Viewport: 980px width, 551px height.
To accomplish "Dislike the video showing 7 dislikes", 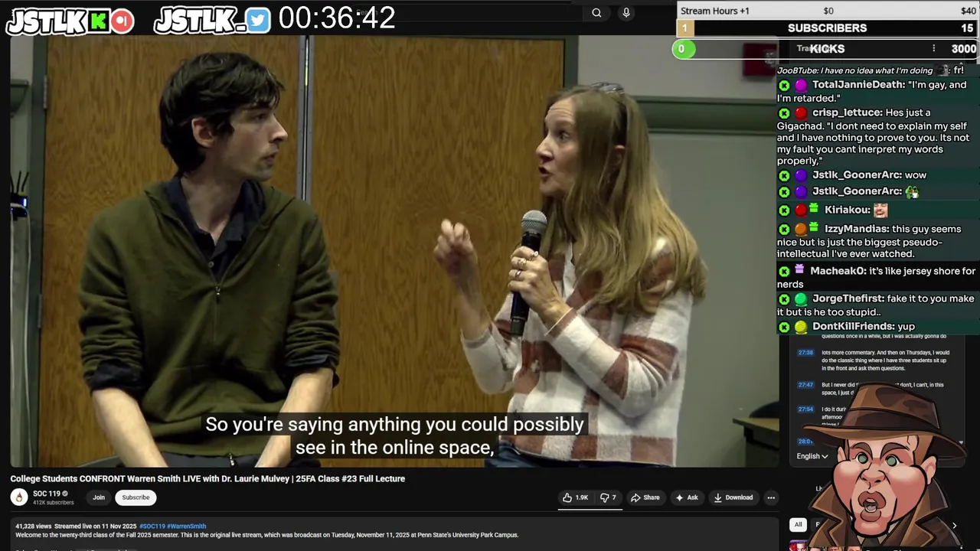I will pos(608,497).
